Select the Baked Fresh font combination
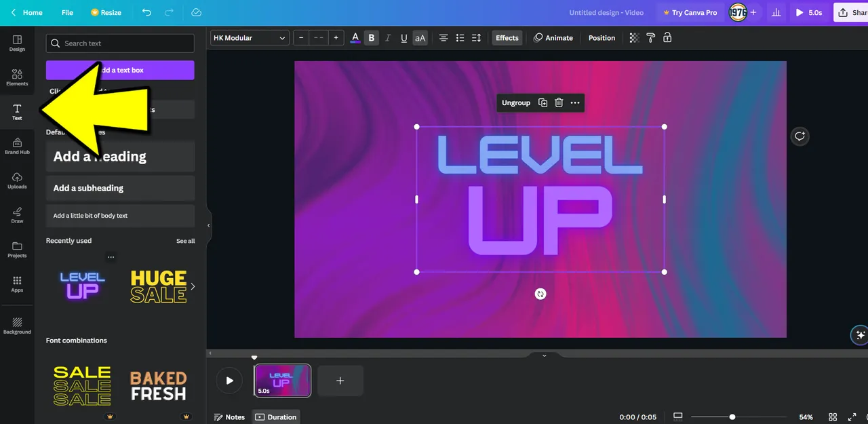This screenshot has height=424, width=868. 158,386
